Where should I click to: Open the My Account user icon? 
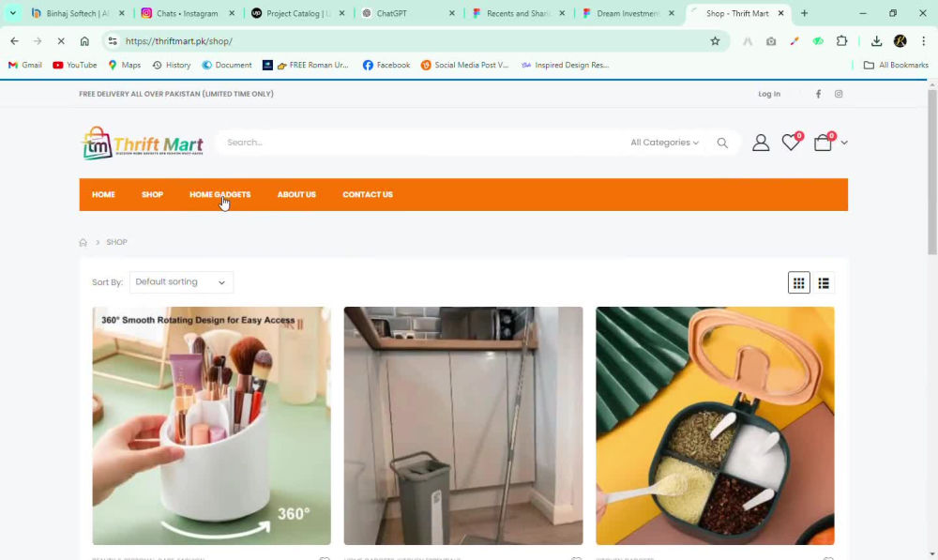[x=761, y=143]
